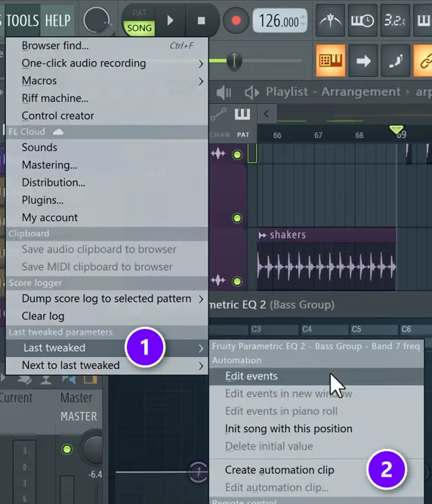
Task: Toggle Master mixer track green LED
Action: coord(67,449)
